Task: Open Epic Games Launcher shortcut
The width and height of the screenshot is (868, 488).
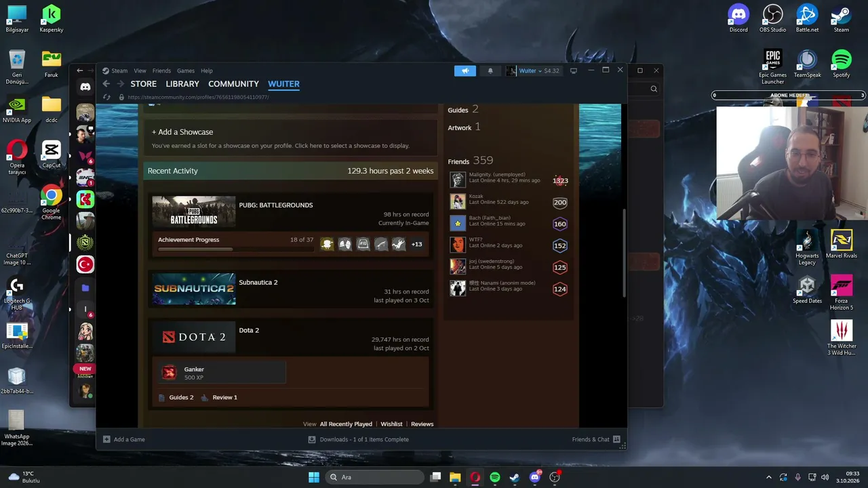Action: 773,66
